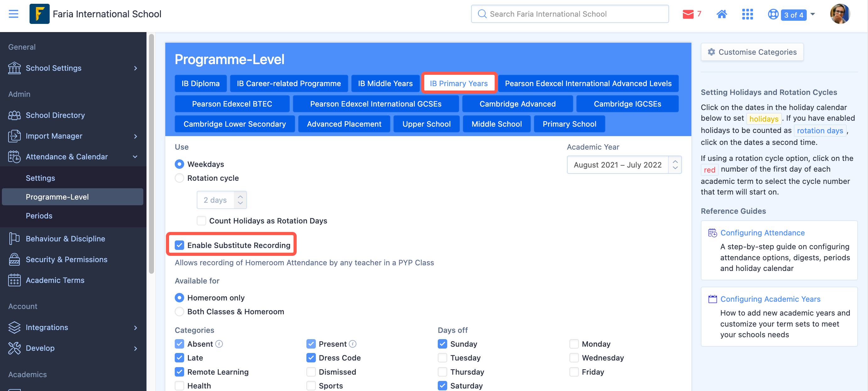Click Customise Categories button
This screenshot has width=868, height=391.
coord(752,52)
